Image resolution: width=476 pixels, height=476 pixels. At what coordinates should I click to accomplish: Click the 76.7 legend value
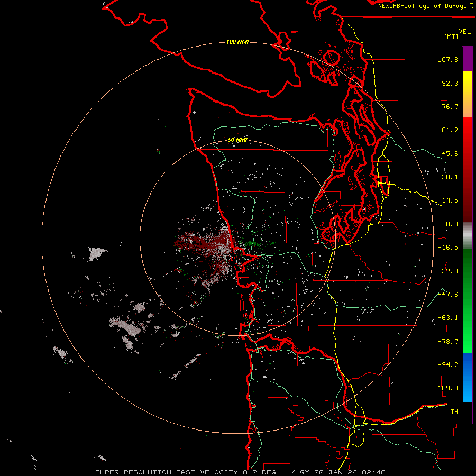(450, 106)
